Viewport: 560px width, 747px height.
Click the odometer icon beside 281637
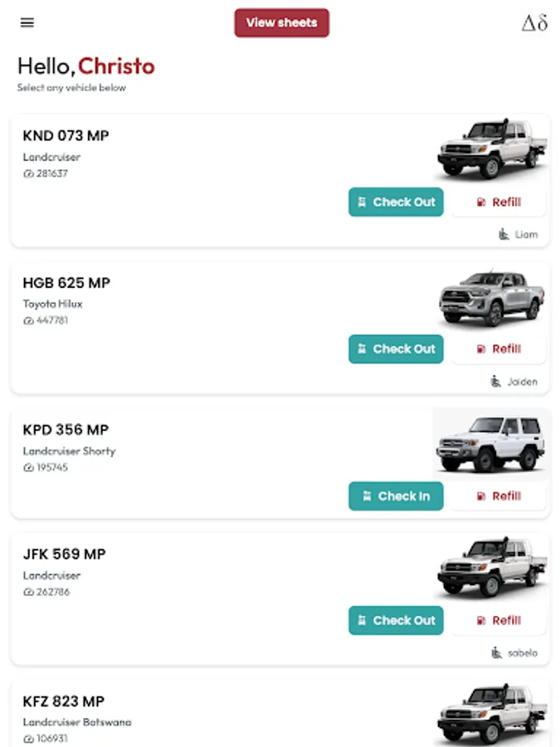tap(28, 174)
